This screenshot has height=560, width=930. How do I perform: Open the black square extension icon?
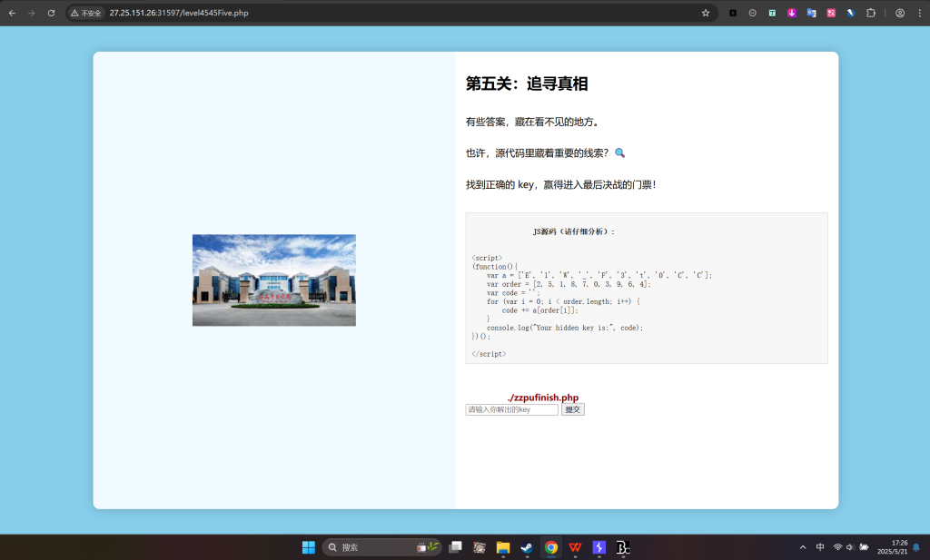733,13
